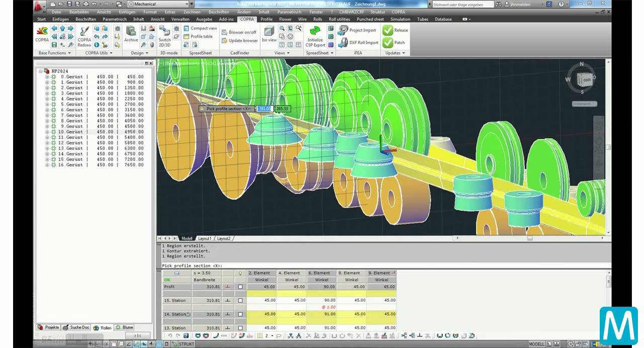Open the Datei menu
The image size is (644, 348).
(x=56, y=12)
